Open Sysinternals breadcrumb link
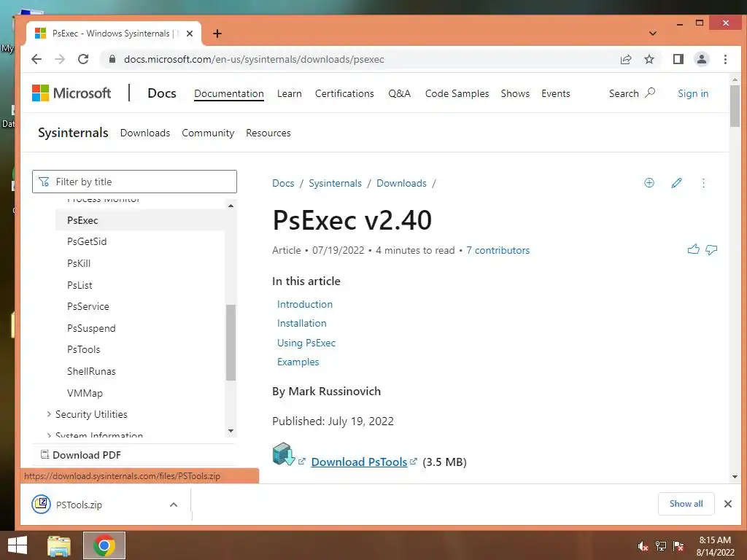The image size is (747, 560). pos(335,183)
